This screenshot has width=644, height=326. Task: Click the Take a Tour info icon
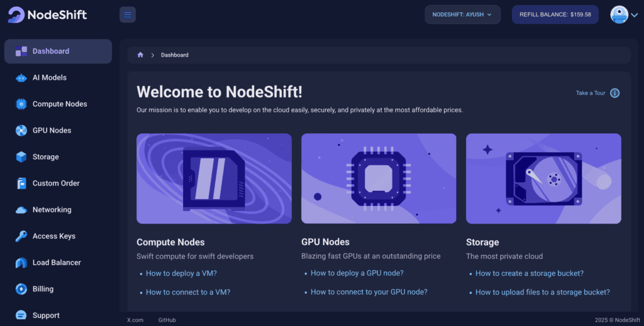click(x=615, y=93)
